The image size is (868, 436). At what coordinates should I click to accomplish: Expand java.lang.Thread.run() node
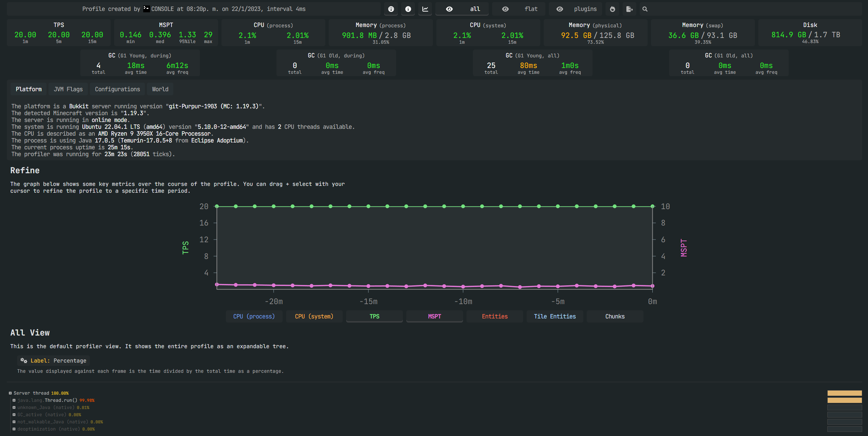click(x=14, y=400)
